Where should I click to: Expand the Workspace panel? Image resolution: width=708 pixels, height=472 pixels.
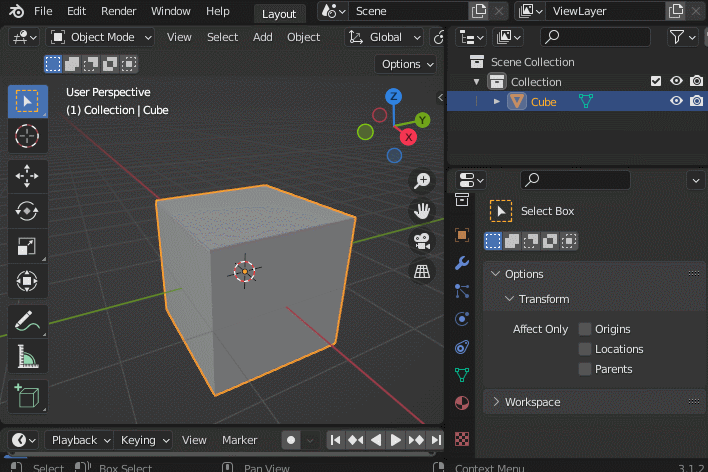pos(533,402)
